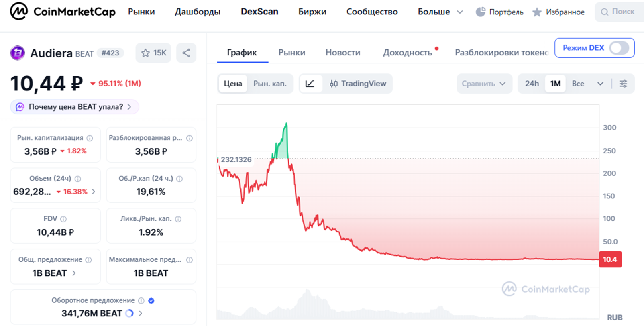Open chart settings sliders icon
Image resolution: width=644 pixels, height=326 pixels.
click(x=623, y=84)
